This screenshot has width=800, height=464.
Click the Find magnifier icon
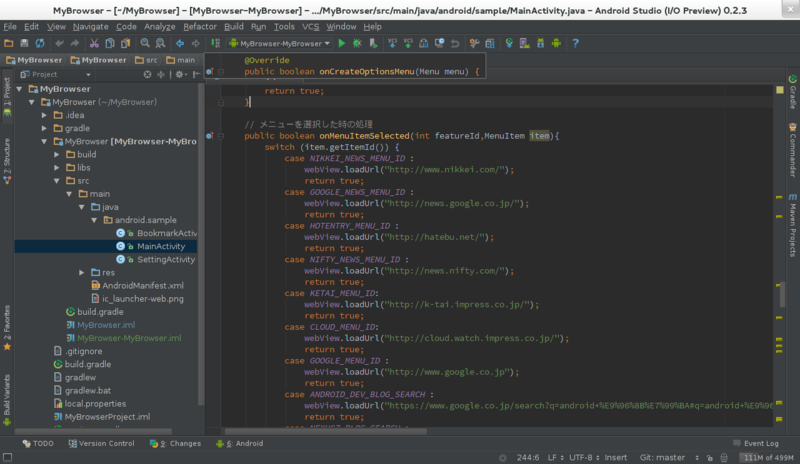(145, 43)
